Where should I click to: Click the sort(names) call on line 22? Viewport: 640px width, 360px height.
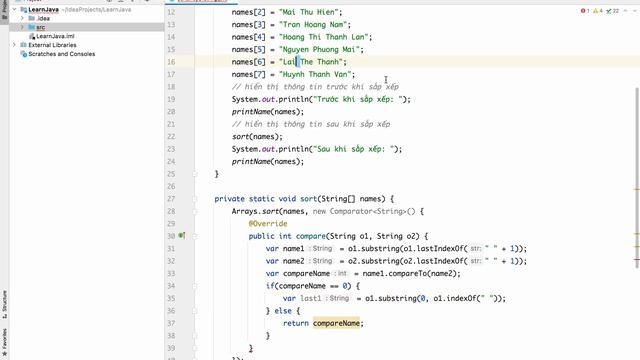tap(257, 137)
